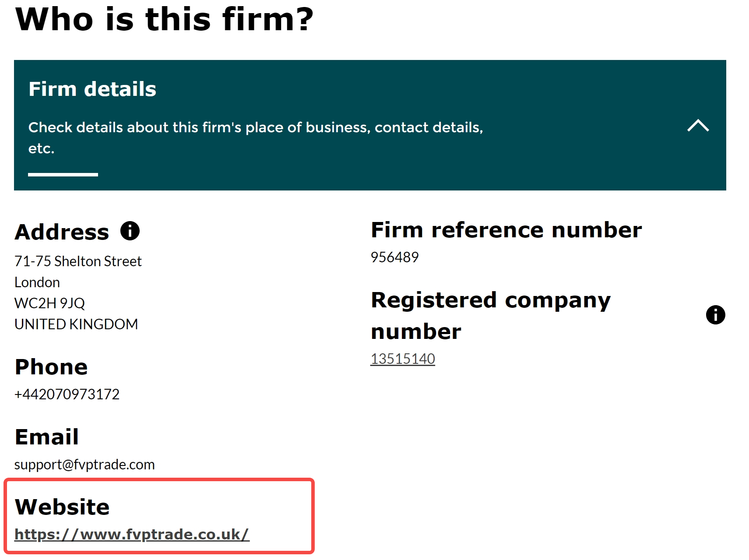Click the Phone heading label
Screen dimensions: 749x560
coord(51,367)
